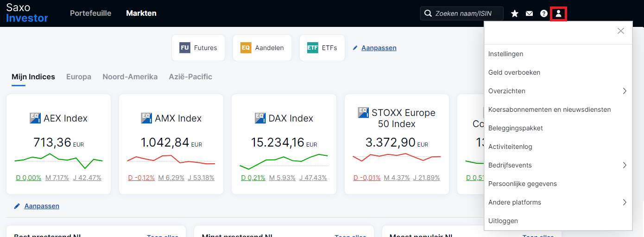This screenshot has height=237, width=644.
Task: Click the STOXX Europe 50 Index title
Action: [x=403, y=118]
